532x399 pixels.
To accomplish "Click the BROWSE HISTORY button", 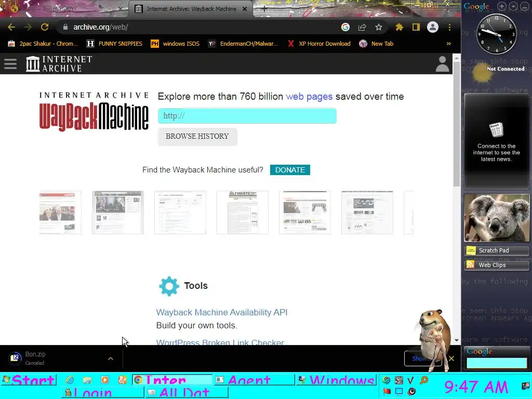I will (x=197, y=137).
